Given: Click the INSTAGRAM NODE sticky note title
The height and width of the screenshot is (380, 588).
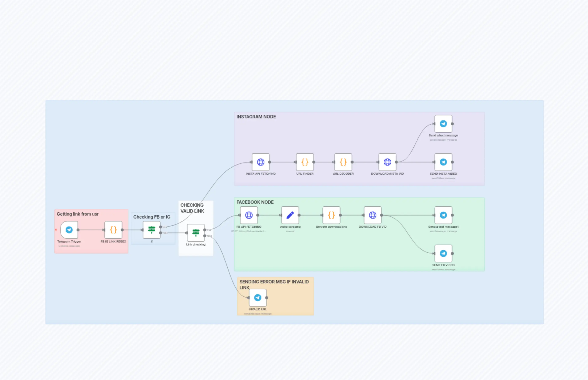Looking at the screenshot, I should 256,117.
